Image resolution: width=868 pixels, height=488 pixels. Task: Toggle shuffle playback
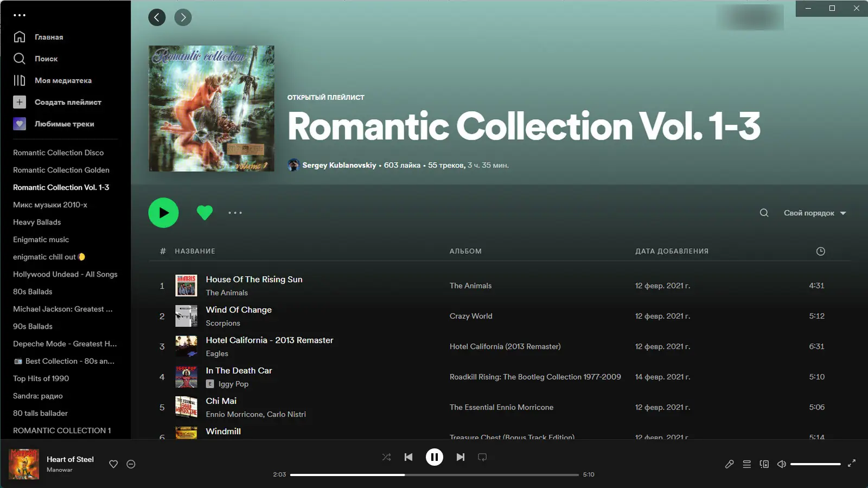[386, 457]
